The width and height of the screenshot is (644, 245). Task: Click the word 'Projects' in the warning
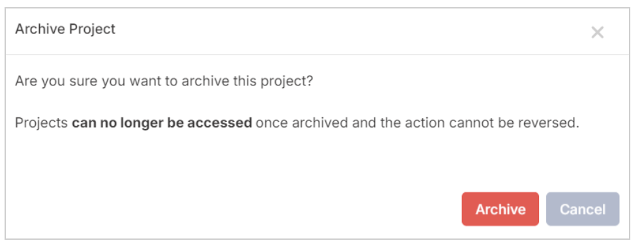pyautogui.click(x=42, y=122)
